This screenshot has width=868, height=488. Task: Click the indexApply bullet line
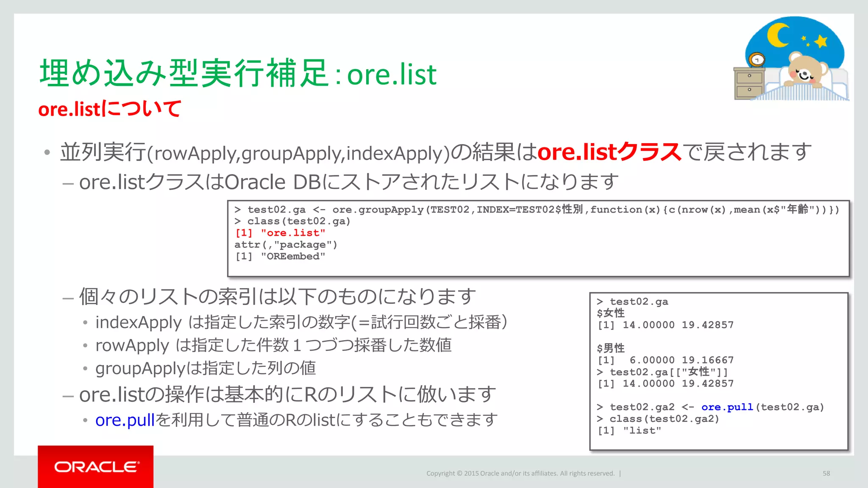point(301,322)
